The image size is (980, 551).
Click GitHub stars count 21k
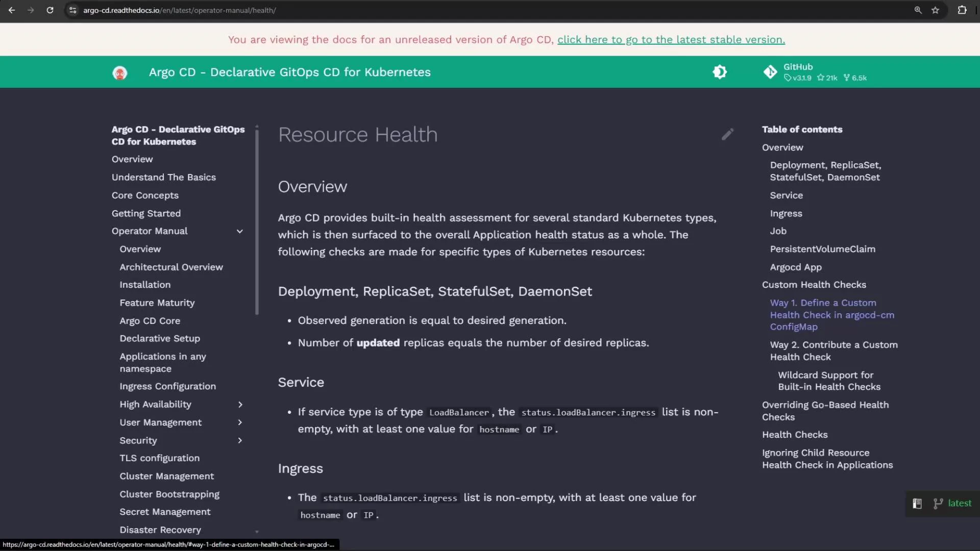(x=827, y=78)
